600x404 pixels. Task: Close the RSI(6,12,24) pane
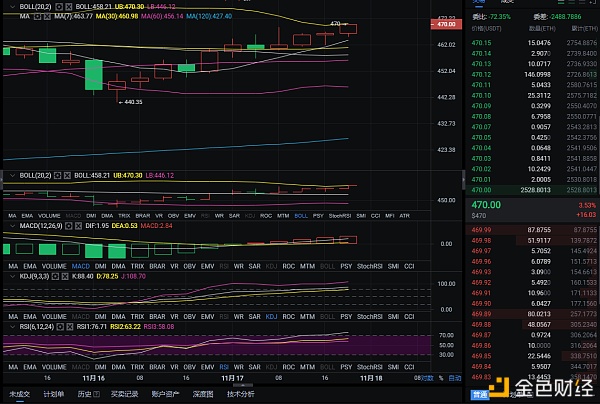coord(70,327)
